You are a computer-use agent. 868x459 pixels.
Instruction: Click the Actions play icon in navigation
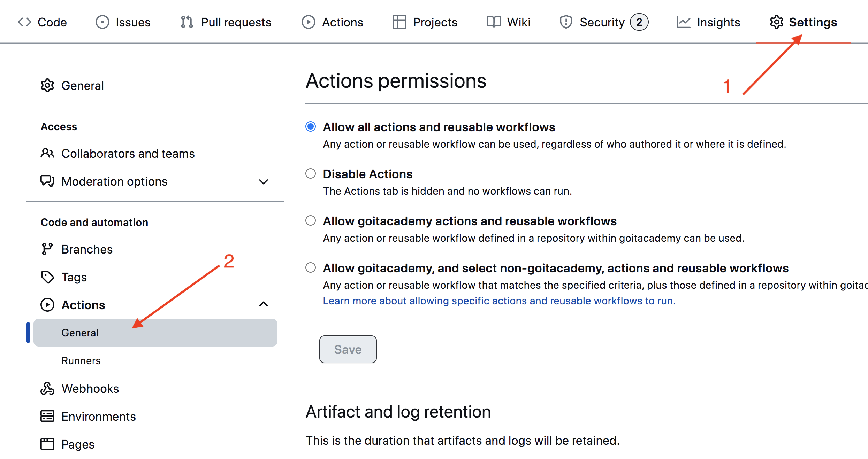pyautogui.click(x=308, y=22)
